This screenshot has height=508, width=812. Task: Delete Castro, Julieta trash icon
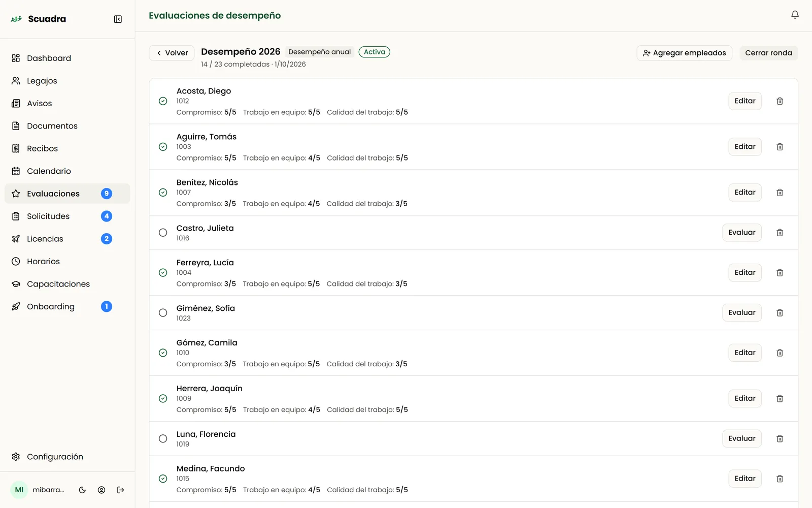[x=780, y=233]
